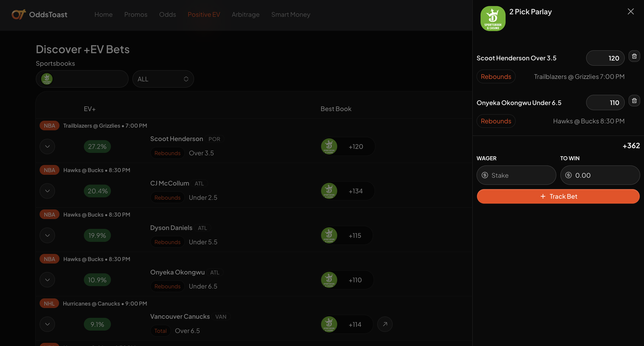
Task: Select DraftKings chip in Sportsbooks filter
Action: (x=47, y=79)
